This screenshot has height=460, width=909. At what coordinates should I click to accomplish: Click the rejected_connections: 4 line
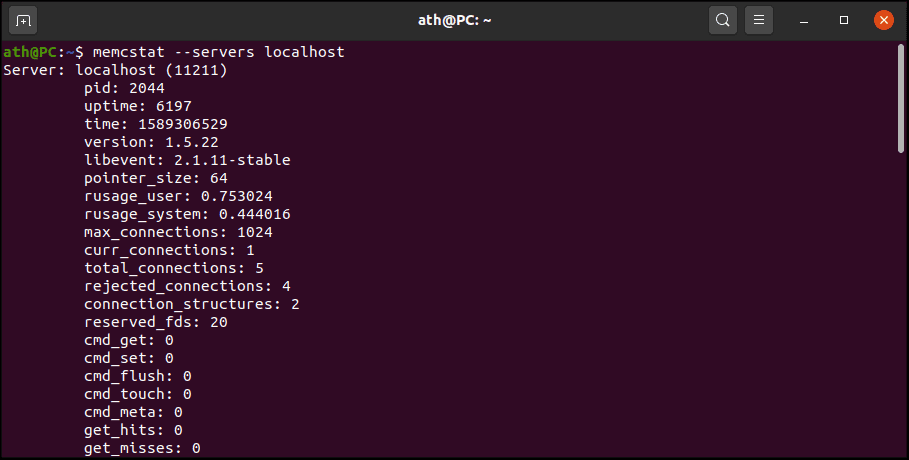click(187, 285)
